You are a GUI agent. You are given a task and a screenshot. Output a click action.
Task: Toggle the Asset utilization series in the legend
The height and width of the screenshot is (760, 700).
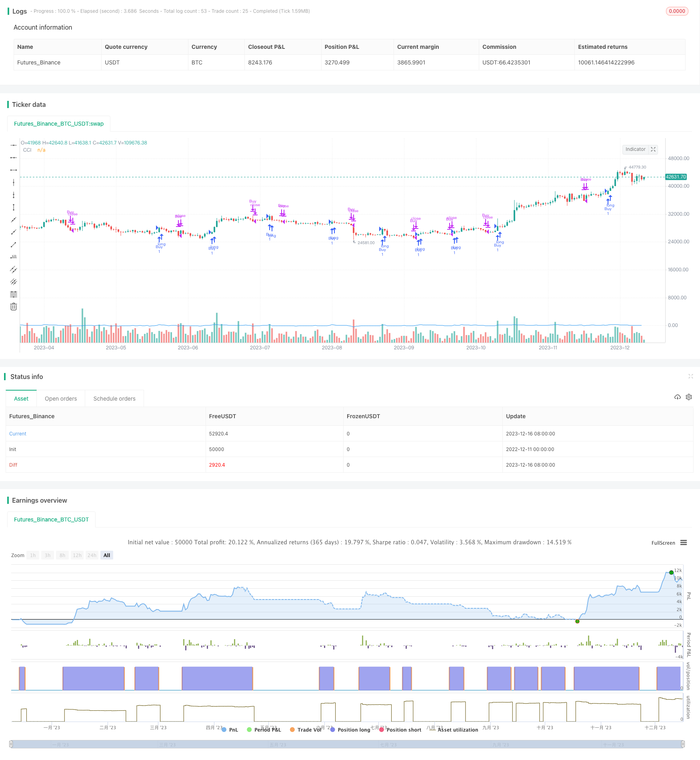click(x=454, y=730)
